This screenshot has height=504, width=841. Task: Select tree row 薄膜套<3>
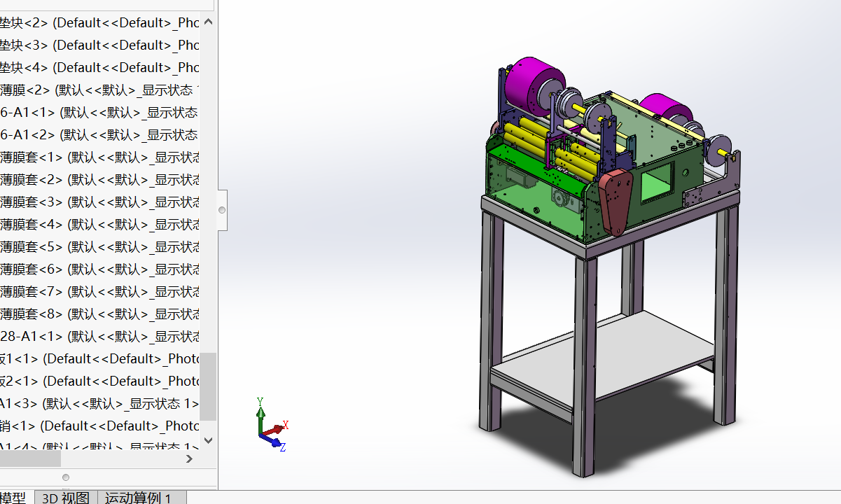(99, 202)
